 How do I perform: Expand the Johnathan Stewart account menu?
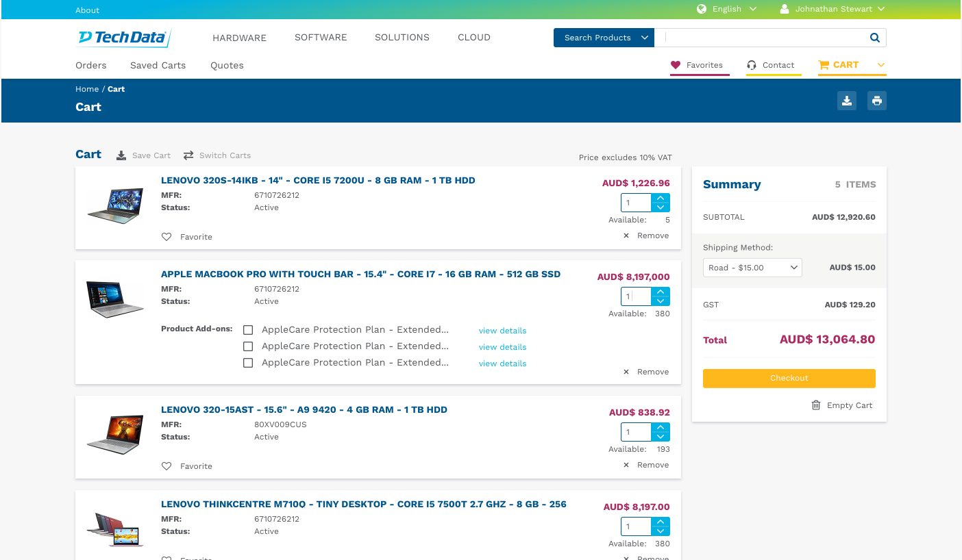(x=832, y=9)
